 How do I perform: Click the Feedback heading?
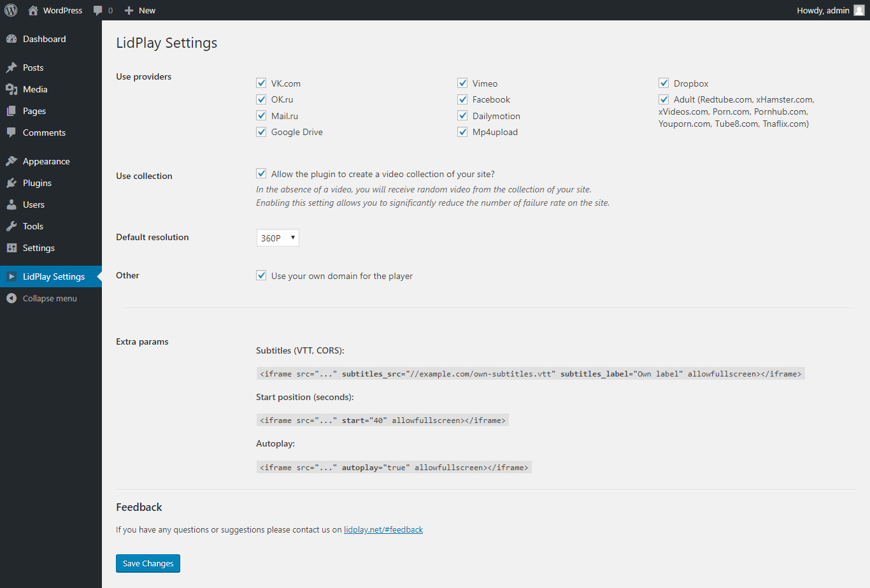click(x=139, y=507)
